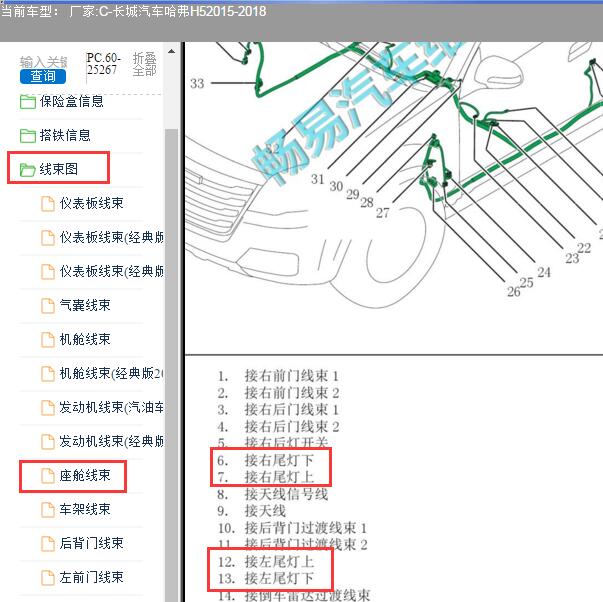Open the 机舱线束 document
Image resolution: width=603 pixels, height=602 pixels.
[85, 339]
